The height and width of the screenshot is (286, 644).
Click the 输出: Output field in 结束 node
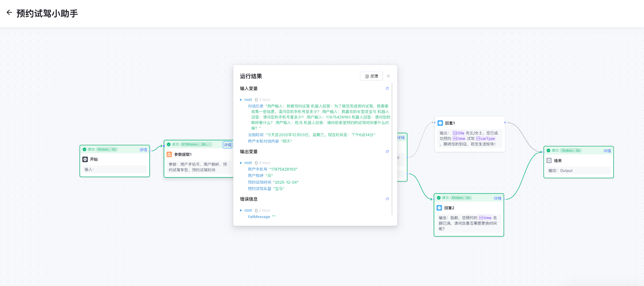click(578, 171)
